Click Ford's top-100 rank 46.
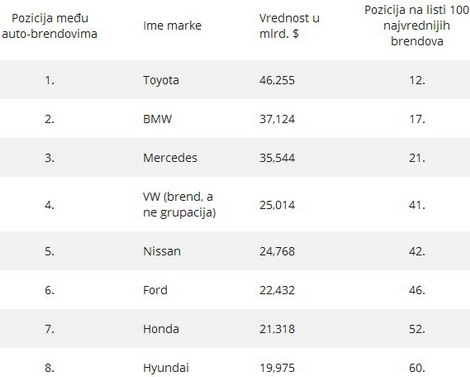This screenshot has width=470, height=377. click(x=417, y=290)
